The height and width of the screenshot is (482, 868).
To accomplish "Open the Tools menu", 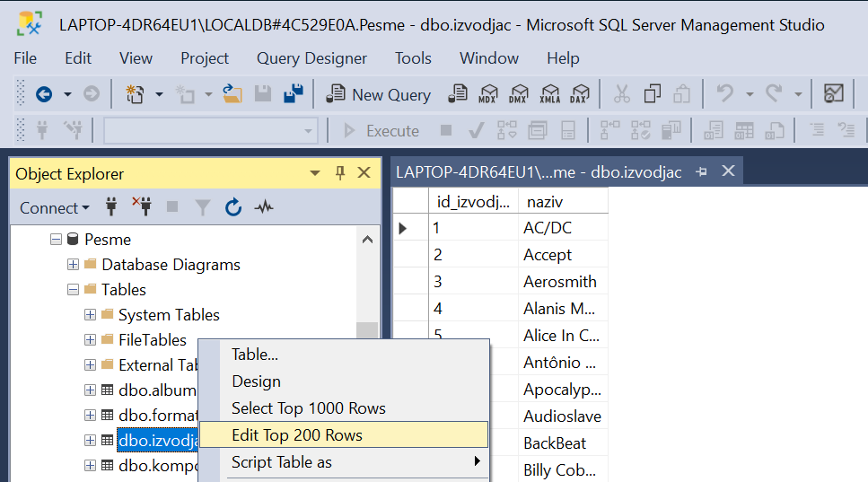I will (x=413, y=58).
